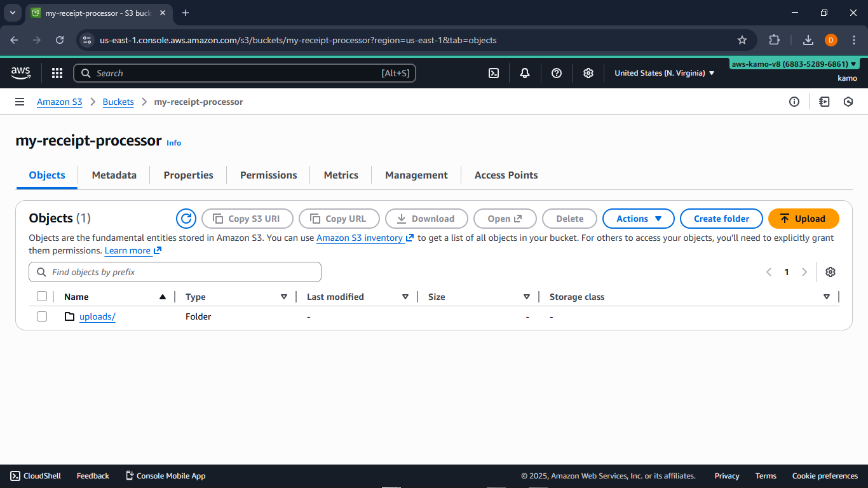Switch to the Permissions tab

pos(268,175)
